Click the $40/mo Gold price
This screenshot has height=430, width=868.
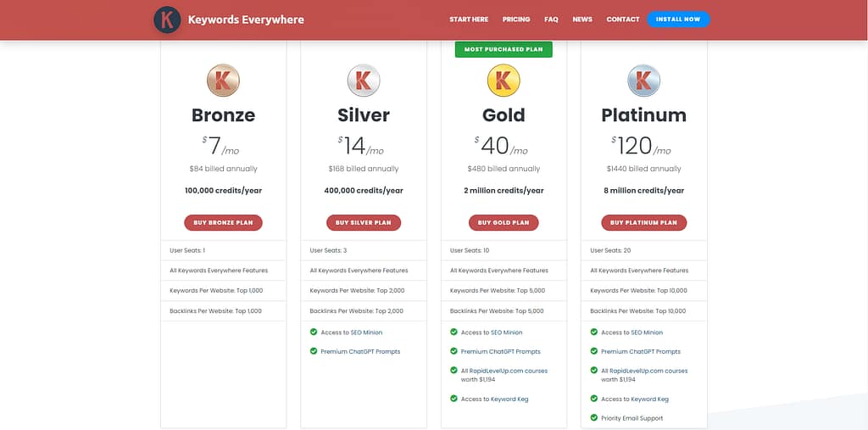tap(501, 146)
